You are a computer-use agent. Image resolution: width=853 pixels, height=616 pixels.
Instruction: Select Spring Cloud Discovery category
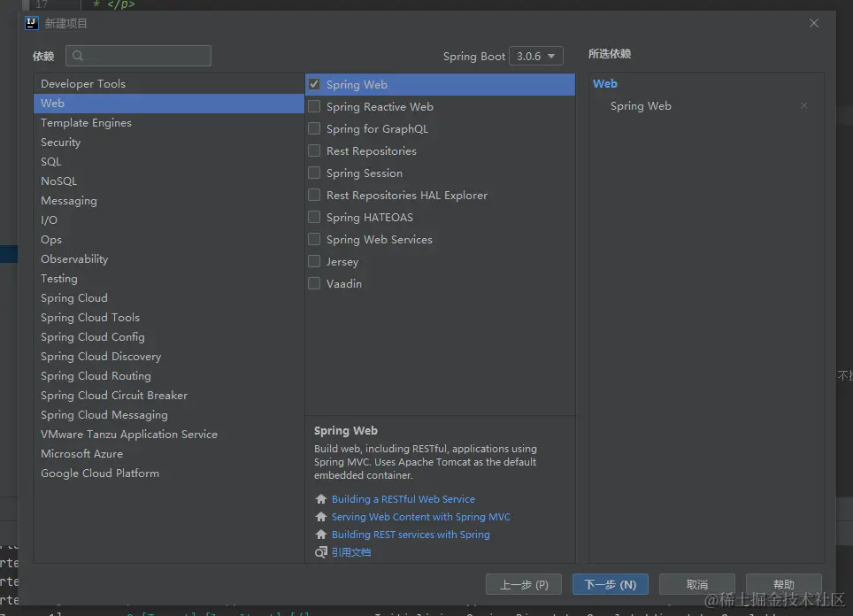point(169,357)
